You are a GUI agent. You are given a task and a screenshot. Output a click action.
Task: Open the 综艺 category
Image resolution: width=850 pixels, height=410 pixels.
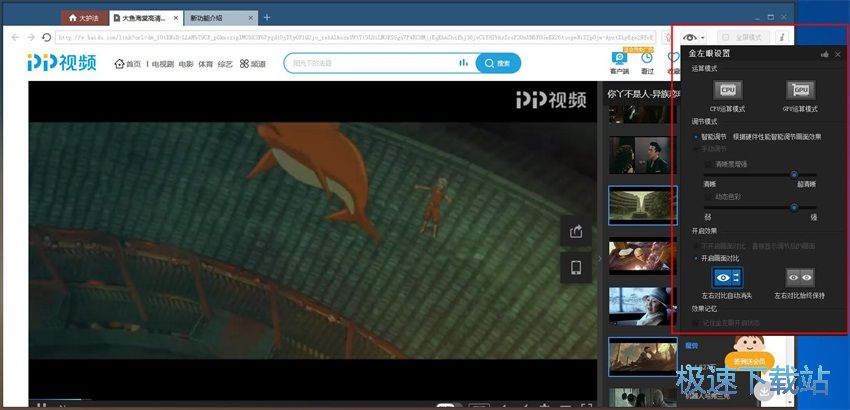[225, 64]
